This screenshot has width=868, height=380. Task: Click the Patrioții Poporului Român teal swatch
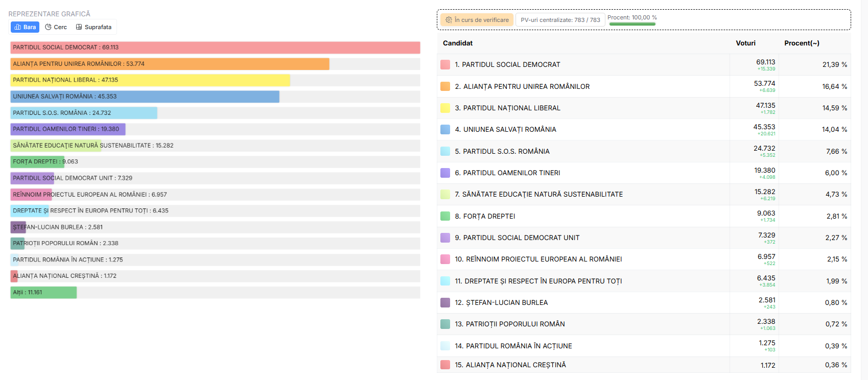tap(445, 324)
